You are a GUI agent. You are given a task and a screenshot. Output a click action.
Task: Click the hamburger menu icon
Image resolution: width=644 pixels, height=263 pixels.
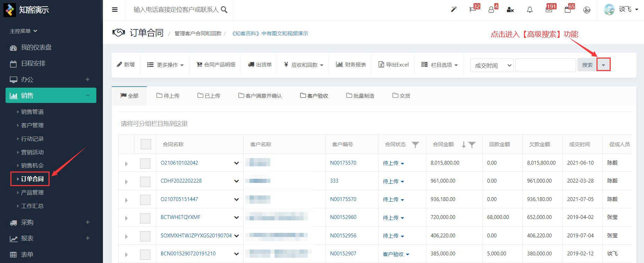[115, 10]
